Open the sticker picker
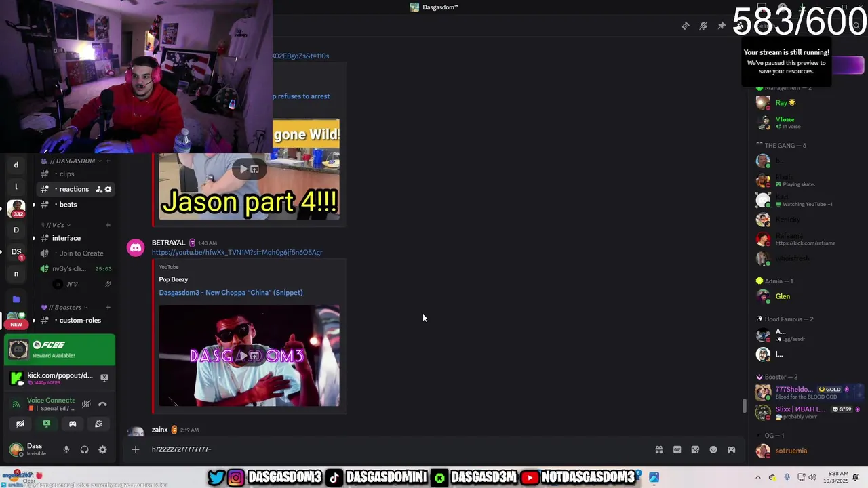This screenshot has width=868, height=488. [x=695, y=449]
